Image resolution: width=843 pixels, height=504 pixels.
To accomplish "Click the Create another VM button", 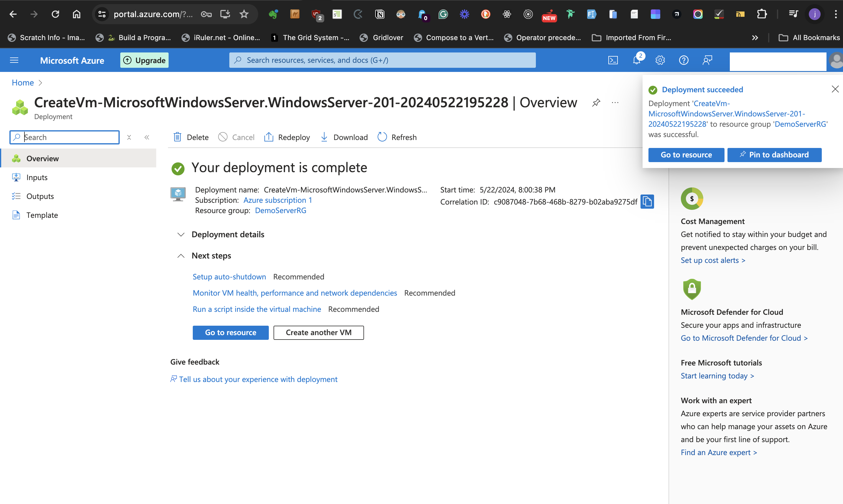I will (x=318, y=332).
